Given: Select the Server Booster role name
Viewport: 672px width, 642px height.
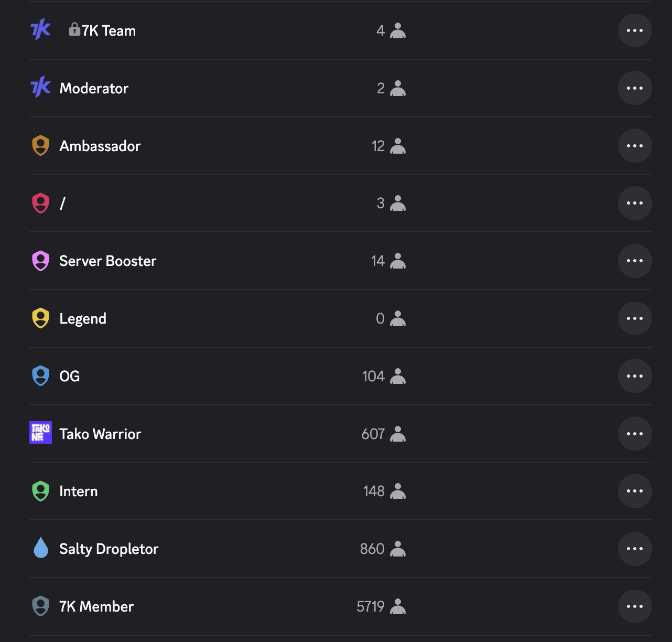Looking at the screenshot, I should coord(107,261).
